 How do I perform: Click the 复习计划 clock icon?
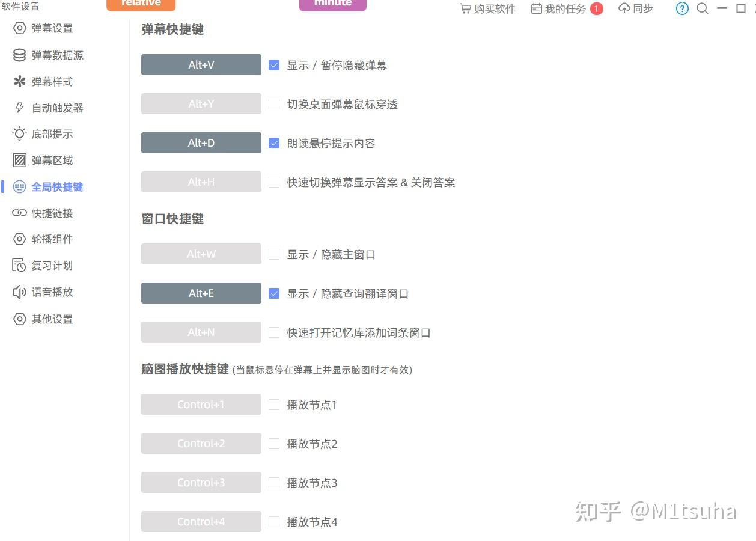click(20, 266)
